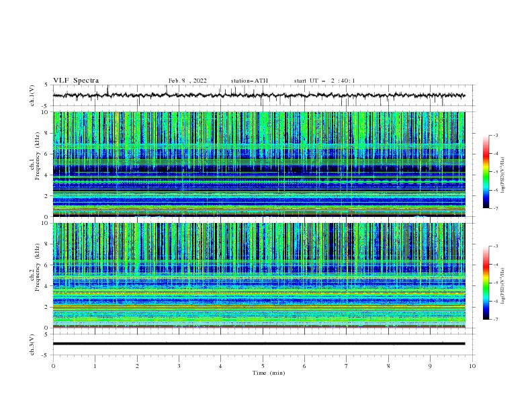Select the date text "Feb. 8 , 2022"
The height and width of the screenshot is (411, 532).
[x=187, y=81]
